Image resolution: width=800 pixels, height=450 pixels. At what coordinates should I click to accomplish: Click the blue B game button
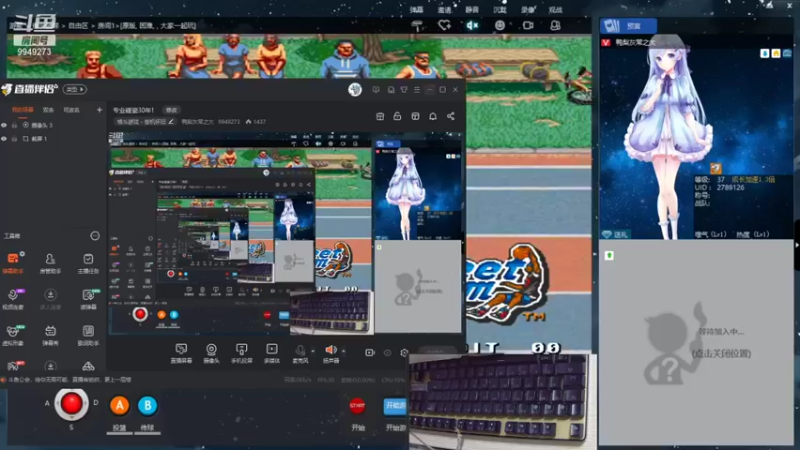pos(147,406)
